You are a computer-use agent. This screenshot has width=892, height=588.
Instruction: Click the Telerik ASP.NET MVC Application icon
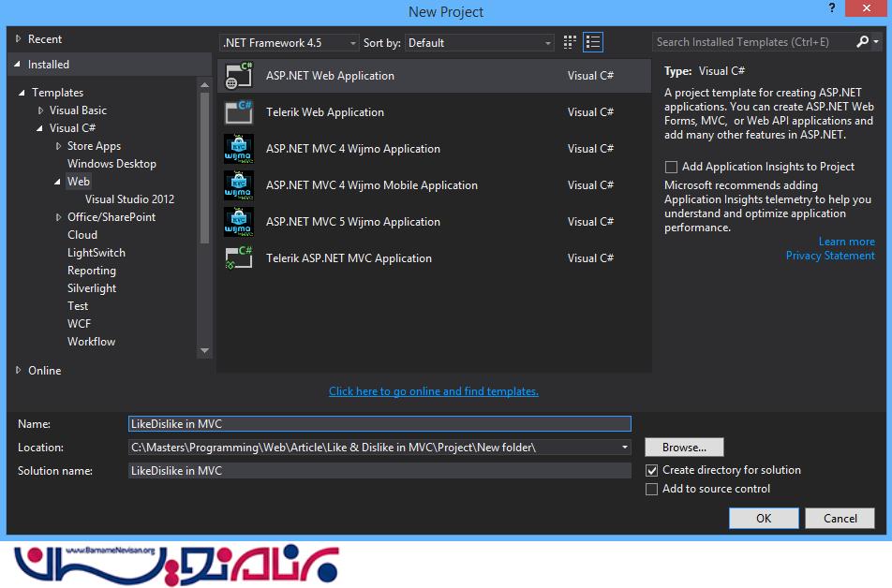(239, 258)
